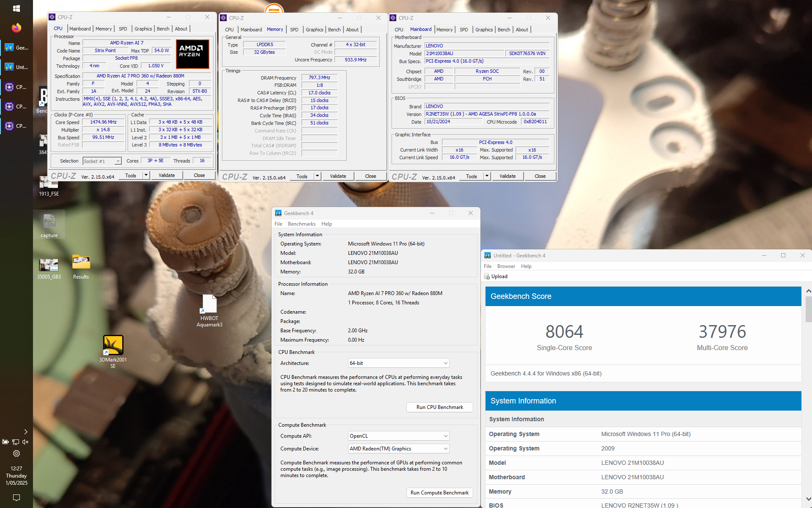Click the Model field 21M10038AU in CPU-Z
The height and width of the screenshot is (508, 812).
pos(464,53)
